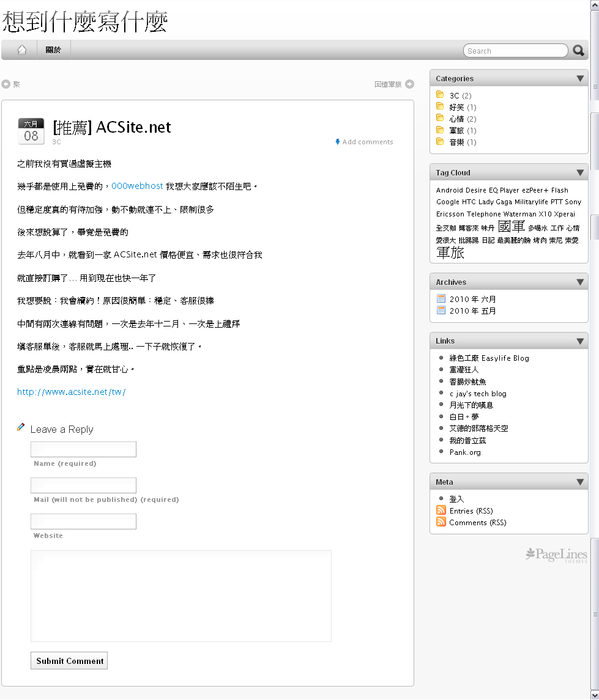Click the site title 想到什麼寫什麼
The image size is (599, 700).
coord(85,21)
